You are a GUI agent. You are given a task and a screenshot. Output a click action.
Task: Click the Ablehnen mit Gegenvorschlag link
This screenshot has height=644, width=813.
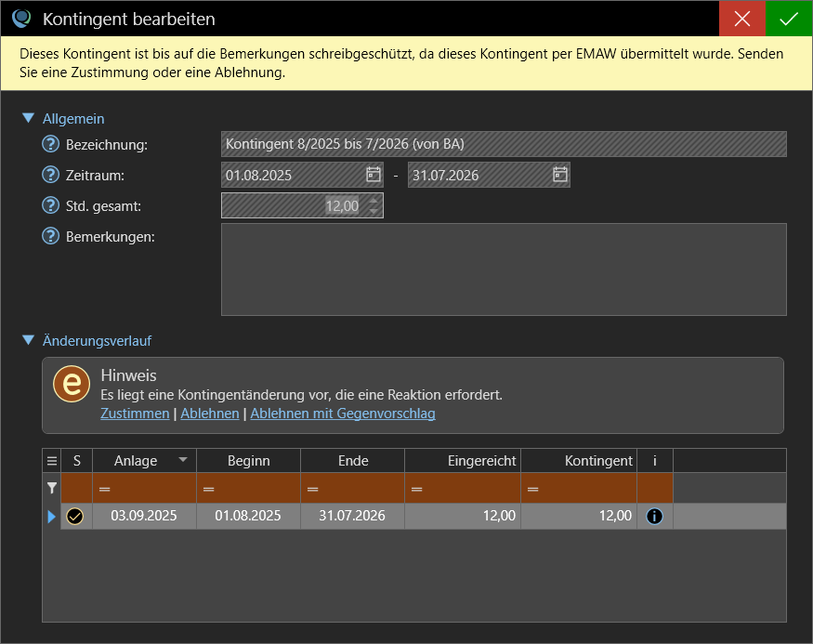[x=343, y=414]
